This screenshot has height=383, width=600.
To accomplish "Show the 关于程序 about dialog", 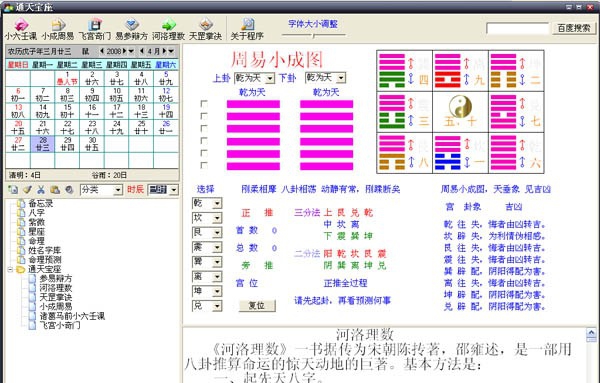I will (247, 29).
